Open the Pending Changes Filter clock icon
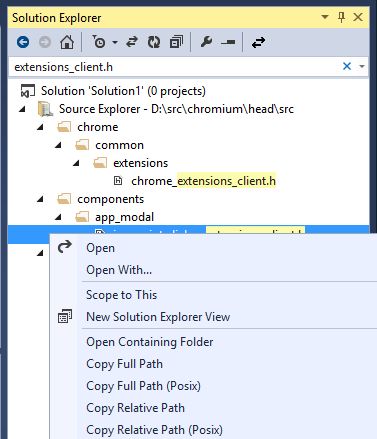 98,42
